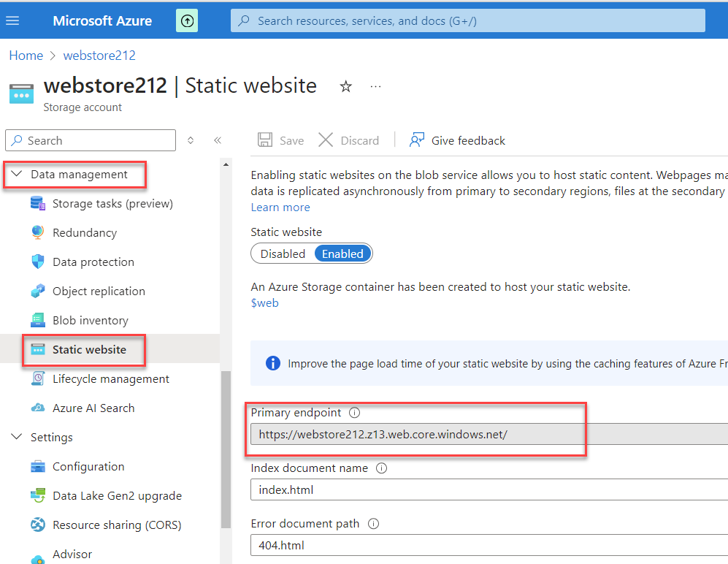Click the Error document path info icon
Viewport: 728px width, 564px height.
pyautogui.click(x=374, y=524)
